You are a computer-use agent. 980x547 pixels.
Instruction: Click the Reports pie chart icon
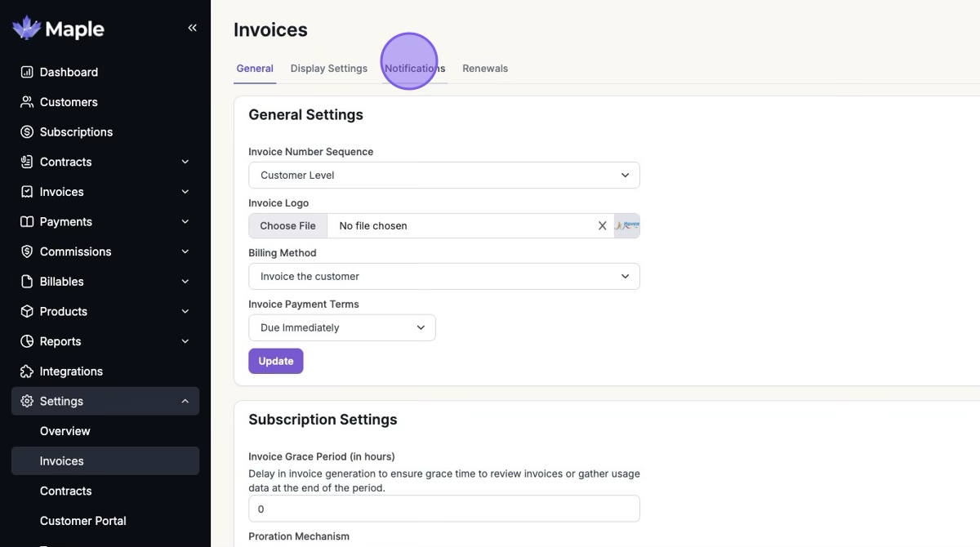click(x=27, y=341)
